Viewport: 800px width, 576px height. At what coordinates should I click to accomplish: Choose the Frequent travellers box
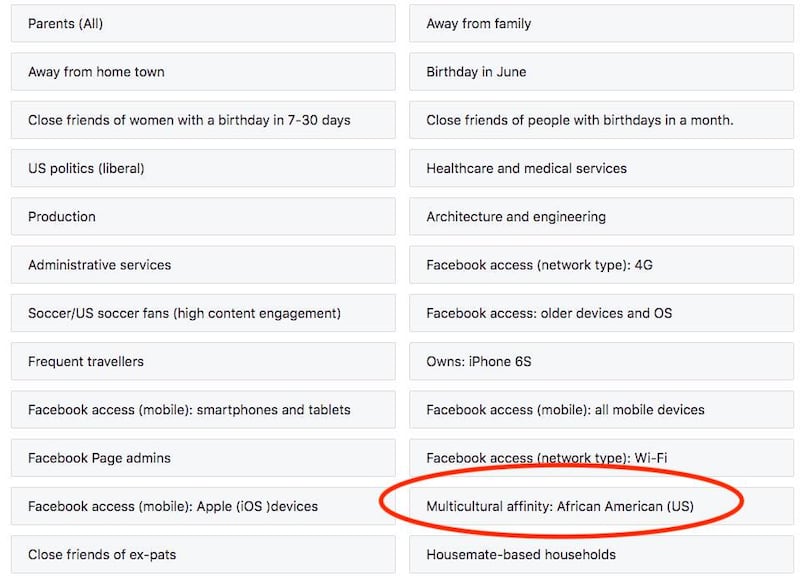point(203,361)
